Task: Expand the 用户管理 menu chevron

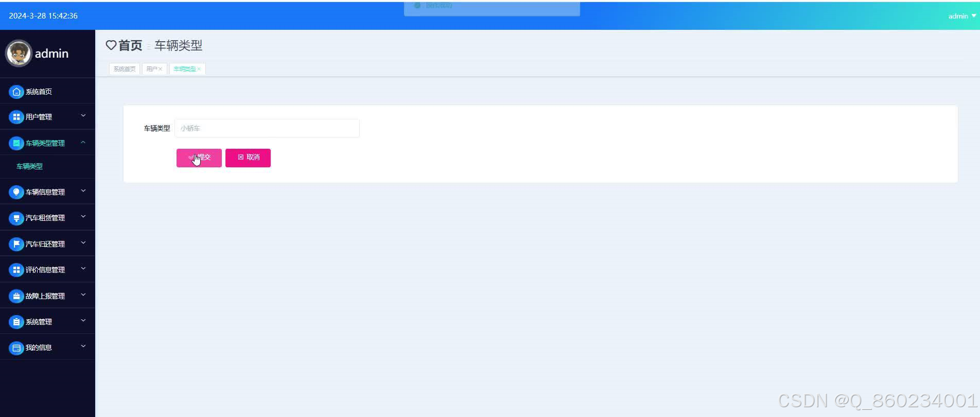Action: (x=83, y=116)
